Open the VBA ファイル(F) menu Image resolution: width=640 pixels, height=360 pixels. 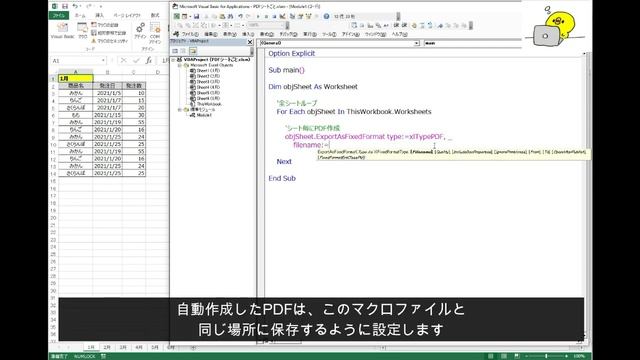click(190, 34)
